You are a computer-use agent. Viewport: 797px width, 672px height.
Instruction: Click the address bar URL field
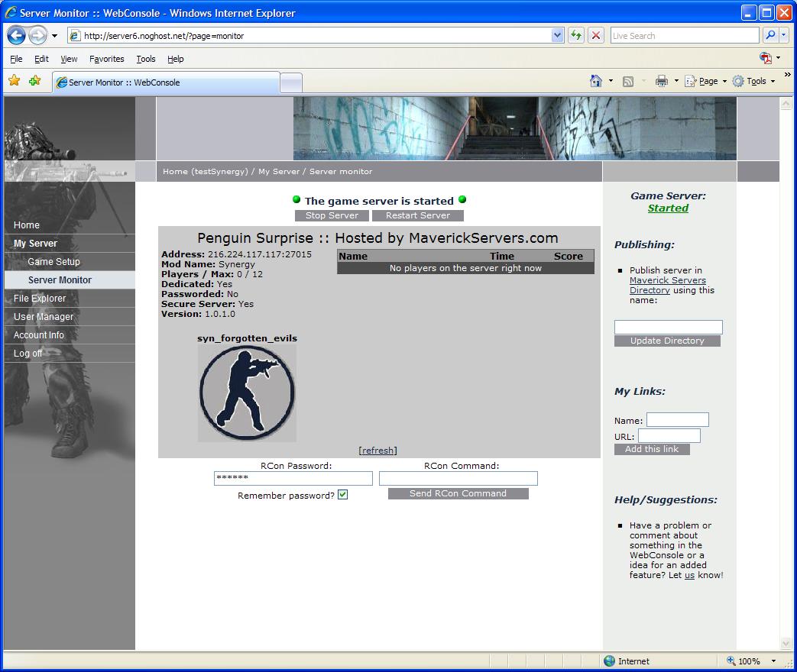click(x=309, y=36)
